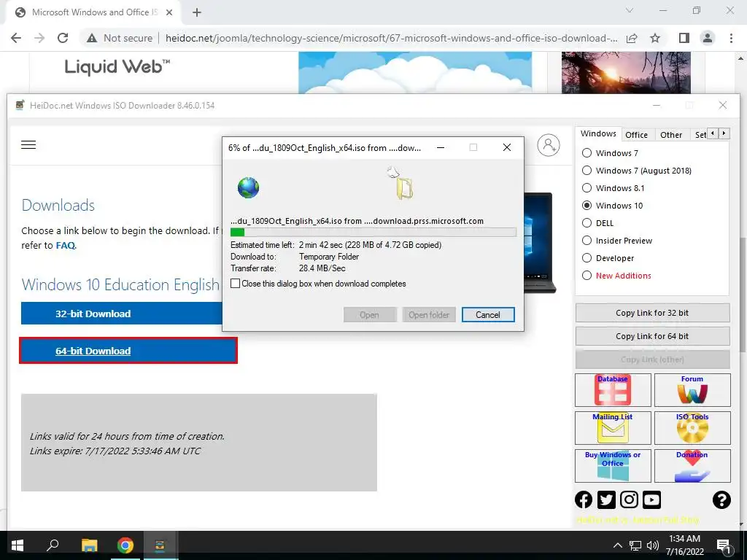
Task: Open the Donation tile
Action: 692,466
